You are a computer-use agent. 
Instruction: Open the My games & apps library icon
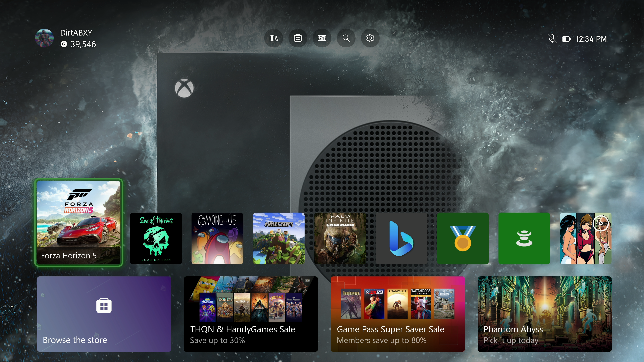(x=274, y=38)
